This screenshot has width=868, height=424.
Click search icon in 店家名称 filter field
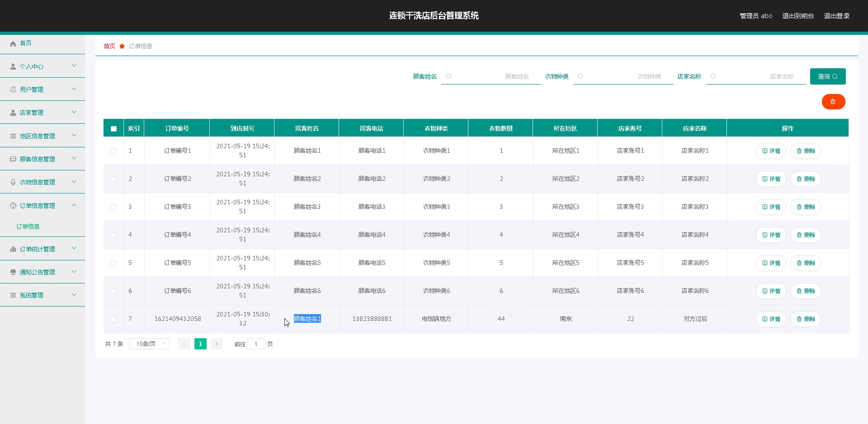[713, 76]
